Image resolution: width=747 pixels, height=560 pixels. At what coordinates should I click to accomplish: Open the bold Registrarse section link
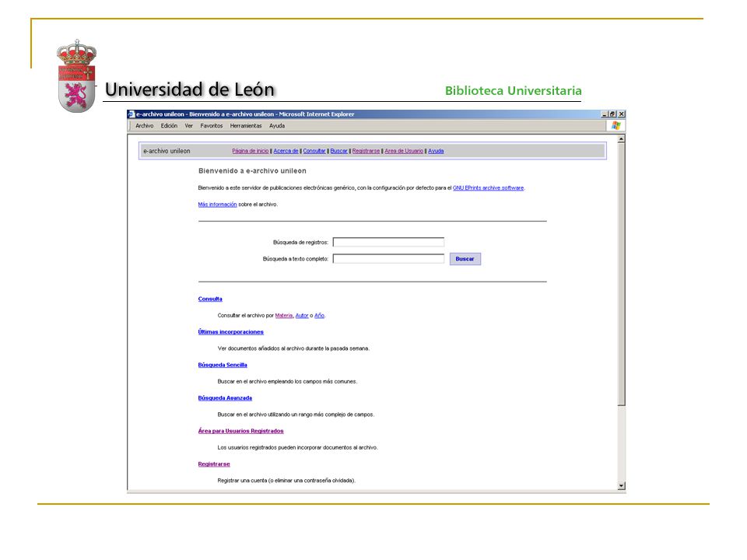pyautogui.click(x=214, y=464)
